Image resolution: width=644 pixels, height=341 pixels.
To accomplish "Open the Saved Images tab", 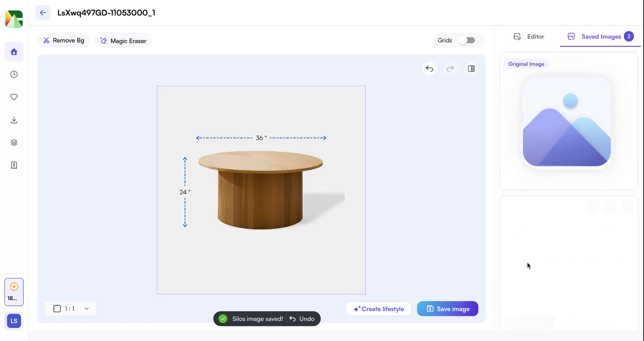I will pos(600,37).
